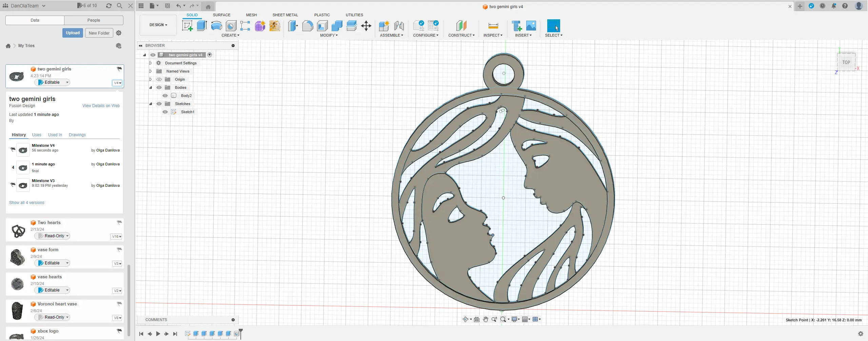Image resolution: width=868 pixels, height=341 pixels.
Task: Click the New Component icon
Action: [x=384, y=26]
